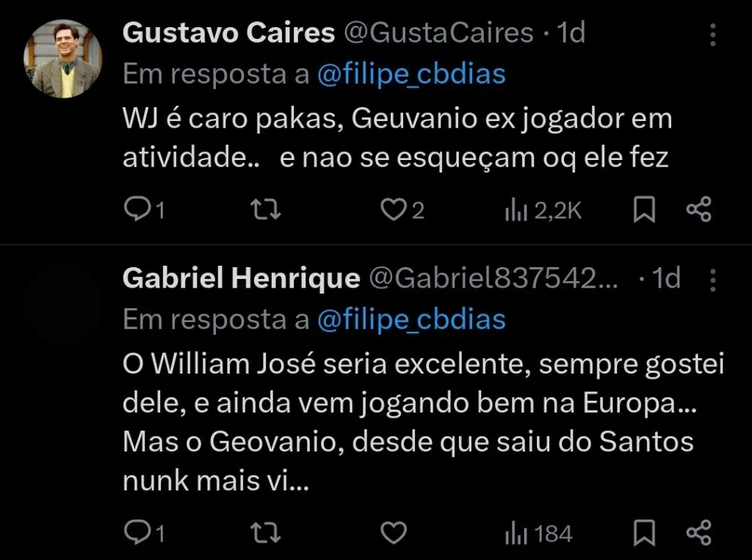Bookmark Gabriel Henrique's tweet

pyautogui.click(x=644, y=534)
